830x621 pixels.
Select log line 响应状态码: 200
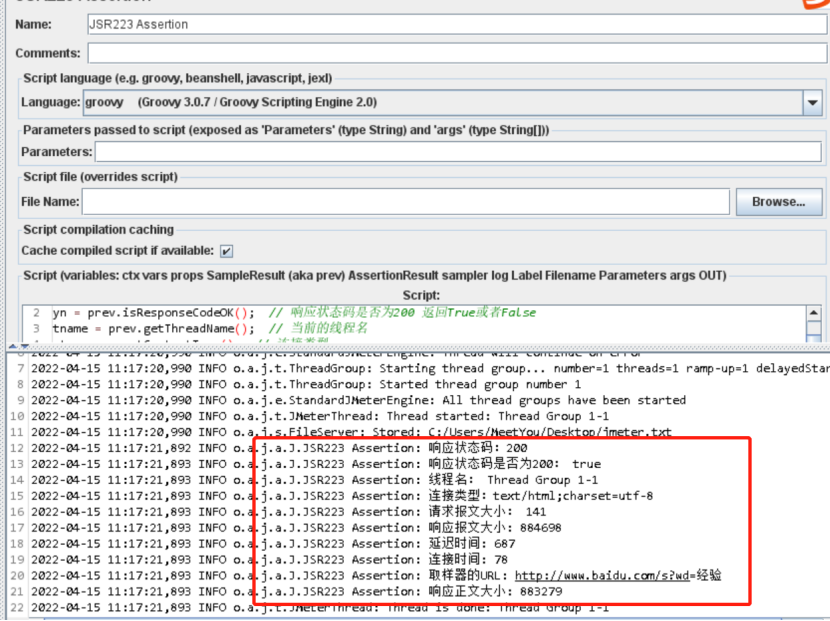tap(279, 448)
